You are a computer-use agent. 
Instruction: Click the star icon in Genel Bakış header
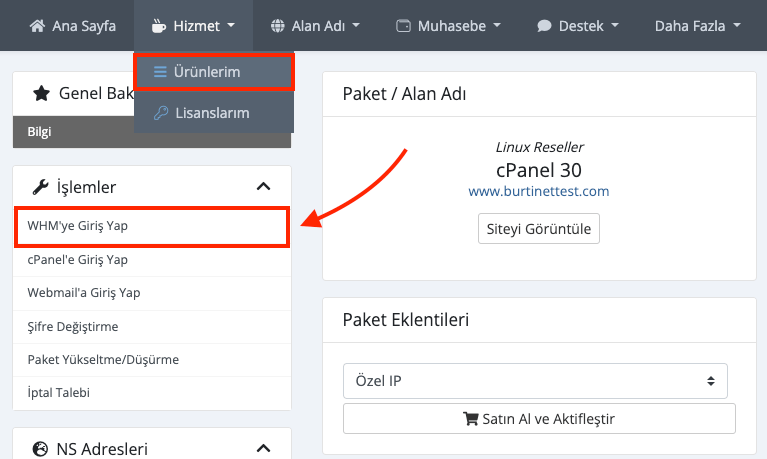(41, 94)
